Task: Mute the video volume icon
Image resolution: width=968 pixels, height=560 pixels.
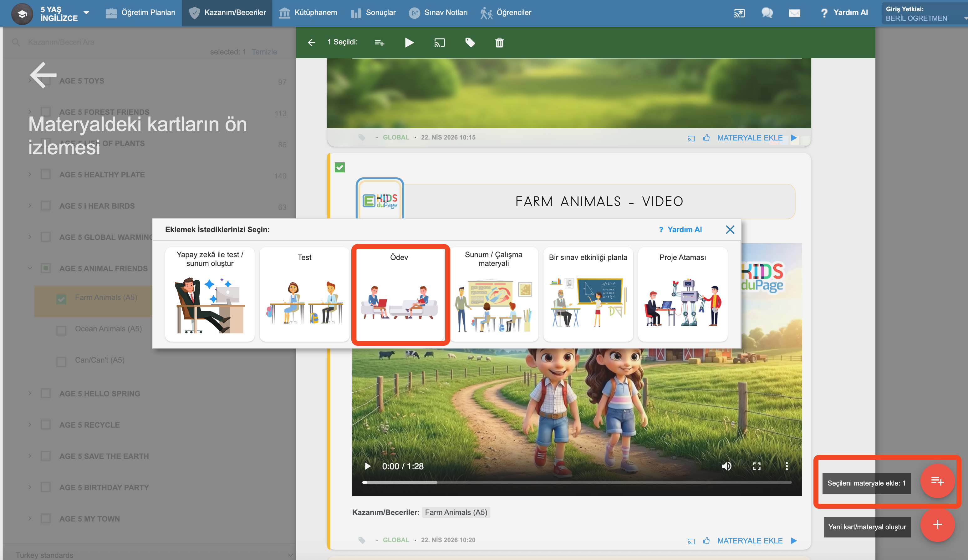Action: pos(726,466)
